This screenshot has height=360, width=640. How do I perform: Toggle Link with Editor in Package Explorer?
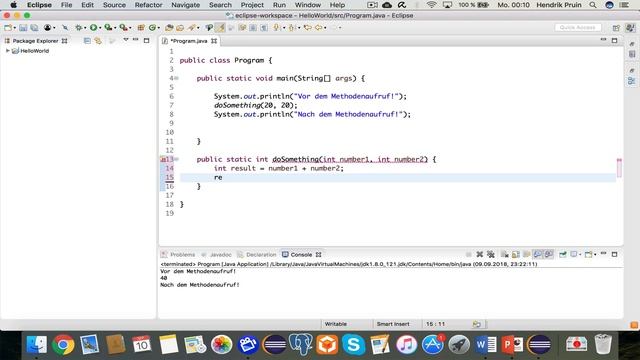pyautogui.click(x=98, y=40)
